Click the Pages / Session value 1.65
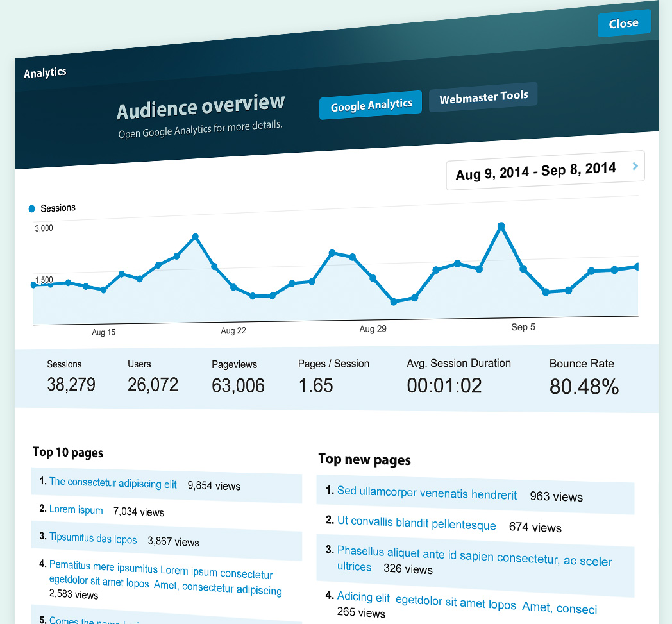Viewport: 672px width, 624px height. point(315,385)
